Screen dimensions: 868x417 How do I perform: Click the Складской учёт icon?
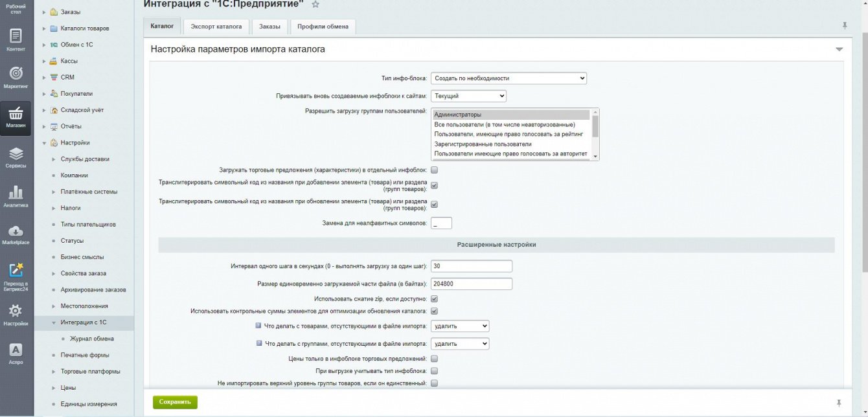[54, 110]
